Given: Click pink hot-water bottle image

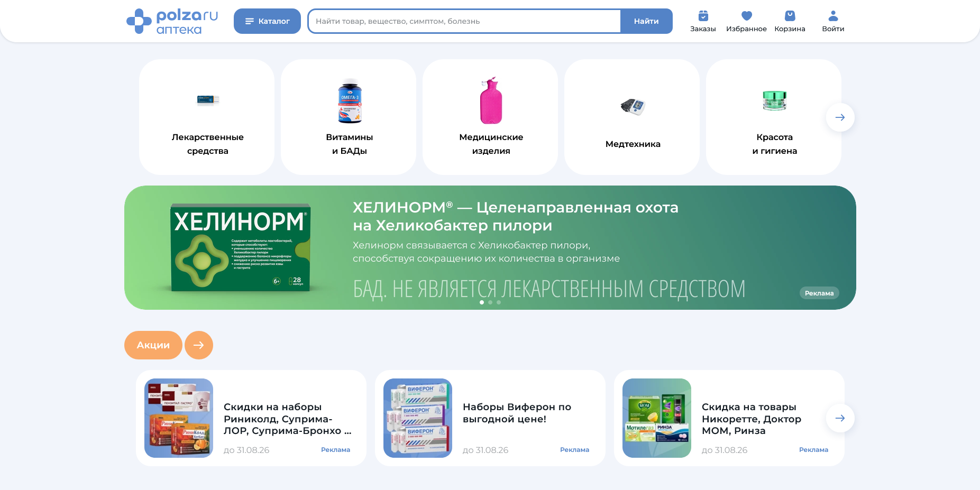Looking at the screenshot, I should click(x=491, y=100).
